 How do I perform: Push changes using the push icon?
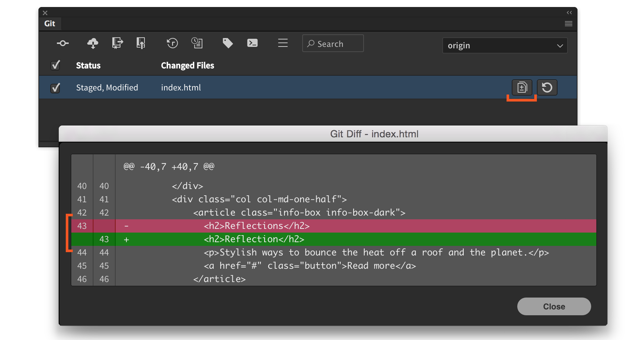[117, 43]
